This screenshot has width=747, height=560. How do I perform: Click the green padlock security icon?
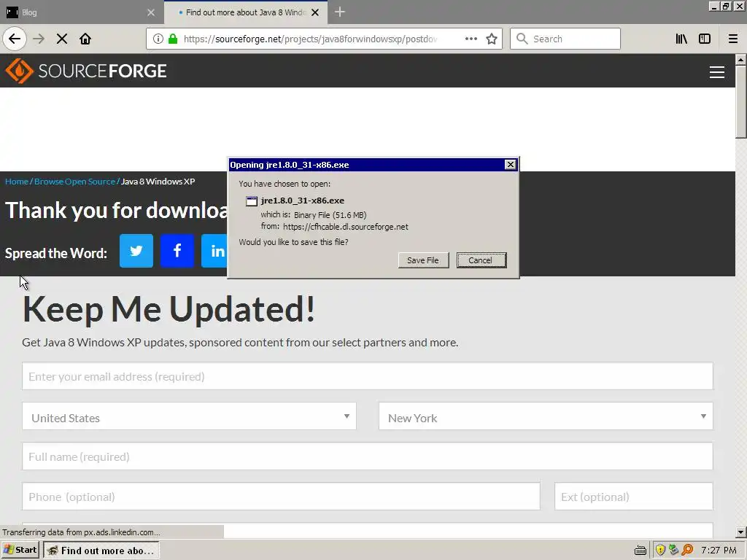[173, 39]
